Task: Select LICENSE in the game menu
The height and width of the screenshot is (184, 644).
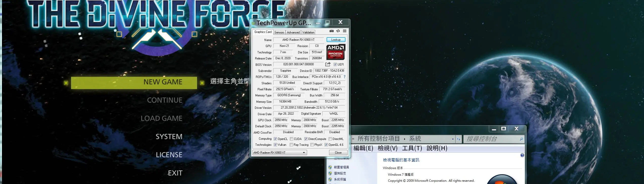Action: pos(169,155)
